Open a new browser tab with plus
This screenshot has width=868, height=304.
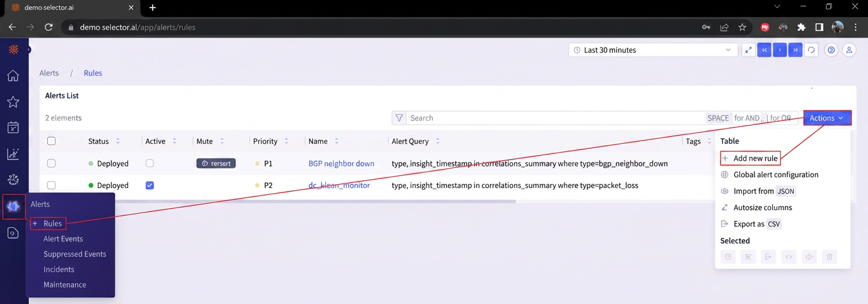(153, 8)
